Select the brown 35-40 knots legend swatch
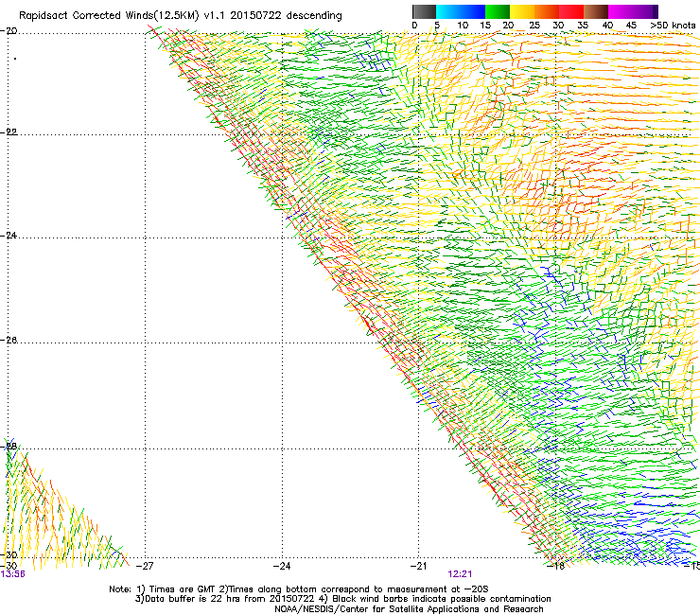The width and height of the screenshot is (700, 615). coord(596,11)
